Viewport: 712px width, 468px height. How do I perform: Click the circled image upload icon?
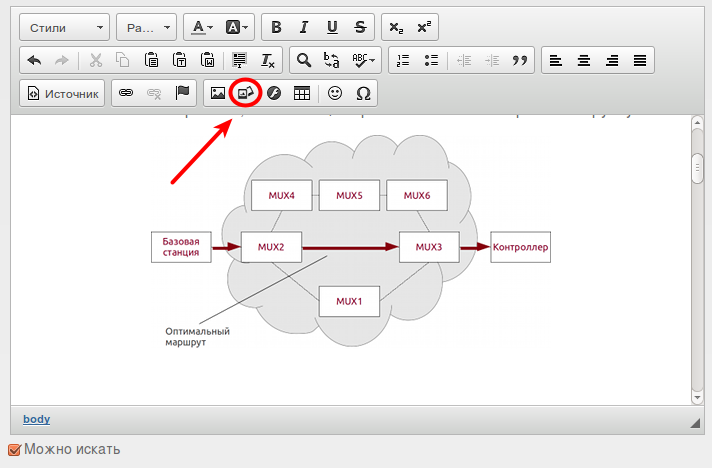(245, 93)
